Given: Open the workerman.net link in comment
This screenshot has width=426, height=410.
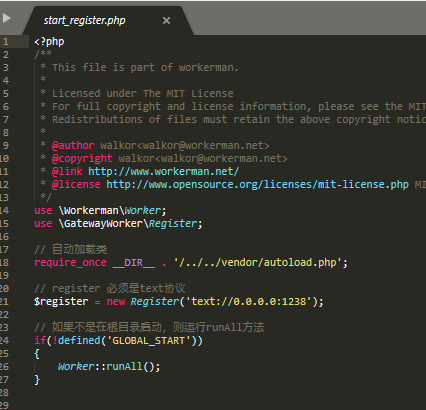Looking at the screenshot, I should [x=163, y=171].
